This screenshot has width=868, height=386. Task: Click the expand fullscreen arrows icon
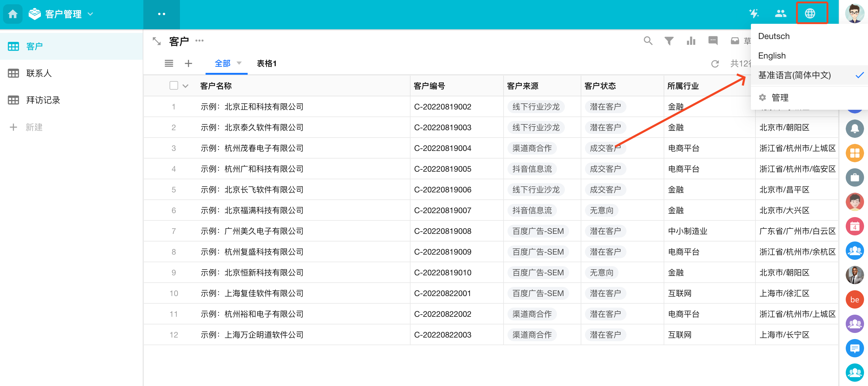coord(157,41)
